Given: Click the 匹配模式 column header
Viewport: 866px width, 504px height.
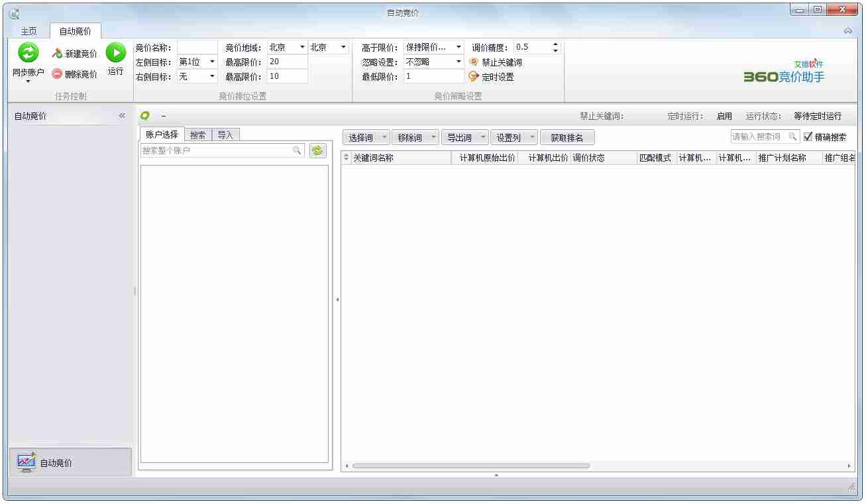Looking at the screenshot, I should pyautogui.click(x=655, y=158).
